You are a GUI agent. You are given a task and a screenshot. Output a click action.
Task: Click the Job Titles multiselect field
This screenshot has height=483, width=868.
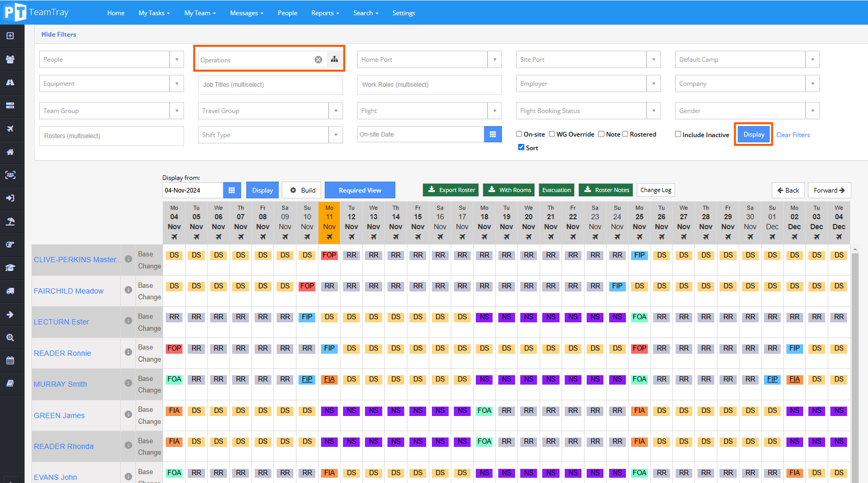[x=270, y=85]
